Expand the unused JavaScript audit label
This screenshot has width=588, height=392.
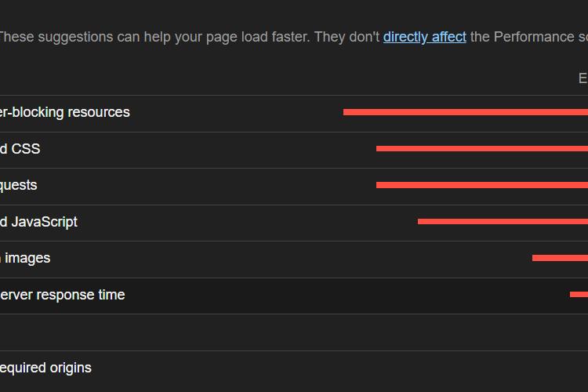pyautogui.click(x=39, y=222)
